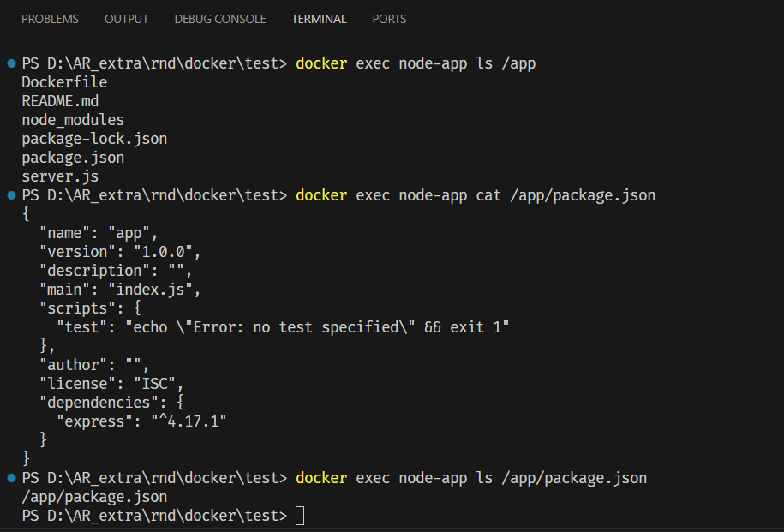The width and height of the screenshot is (784, 532).
Task: Click the package-lock.json line
Action: [x=94, y=138]
